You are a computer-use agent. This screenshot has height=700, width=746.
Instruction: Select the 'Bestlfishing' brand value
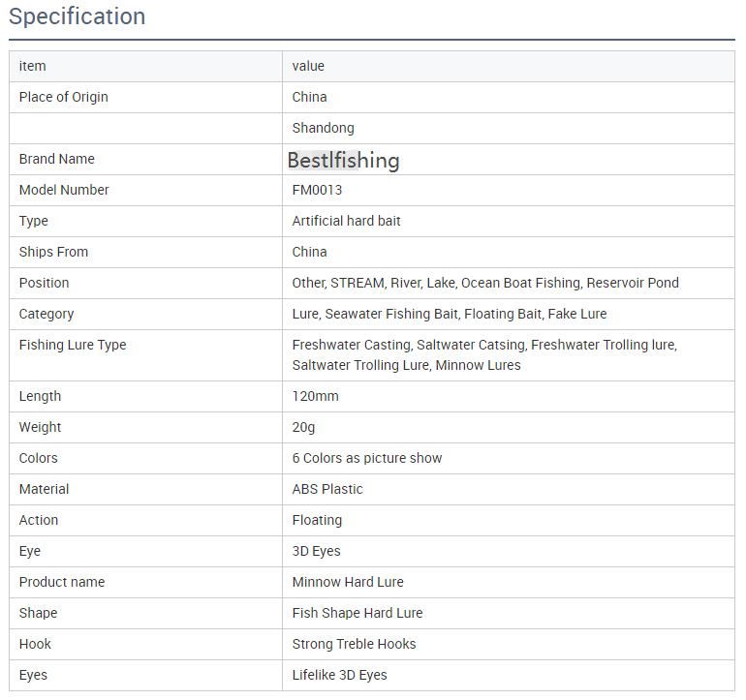344,160
